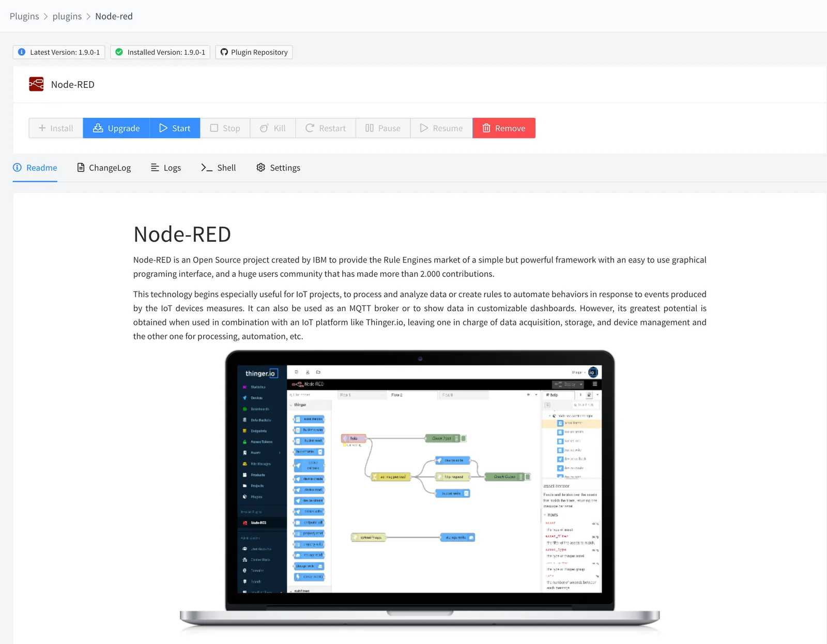Click the download tray icon on Upgrade
This screenshot has height=644, width=827.
tap(98, 128)
